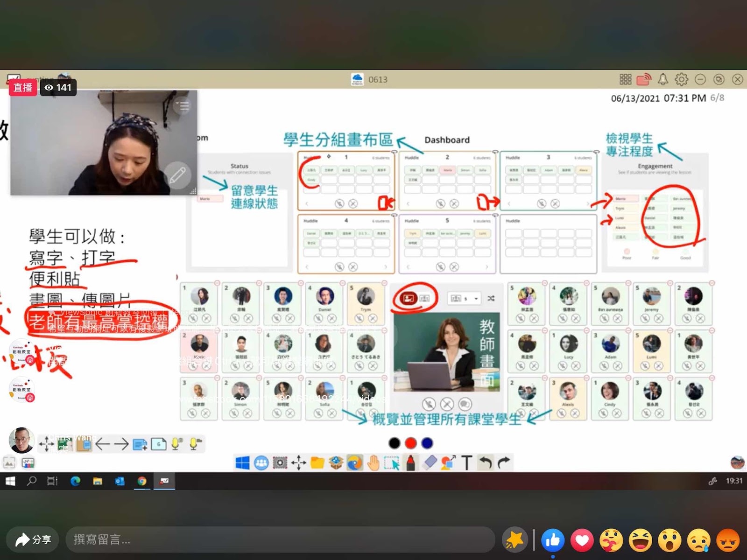
Task: Open the app grid icon in title bar
Action: (625, 79)
